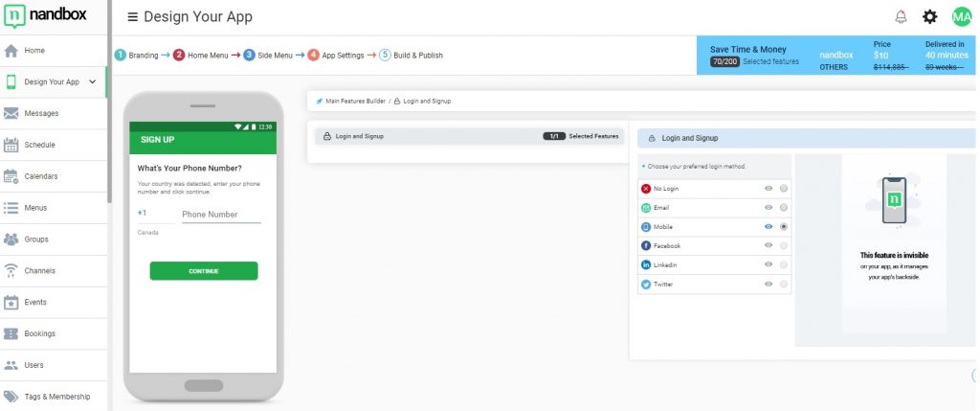The image size is (980, 411).
Task: Click "This feature is invisible" text
Action: pos(894,255)
